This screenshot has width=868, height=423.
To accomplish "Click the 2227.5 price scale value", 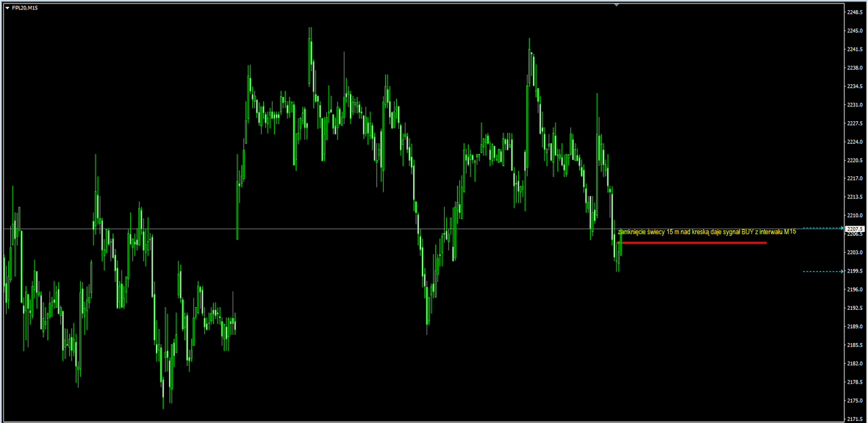I will (854, 123).
